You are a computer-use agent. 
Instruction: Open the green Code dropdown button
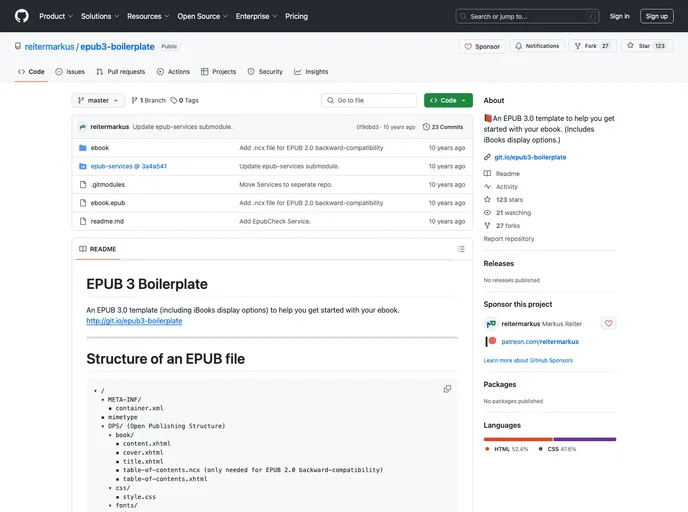coord(448,100)
